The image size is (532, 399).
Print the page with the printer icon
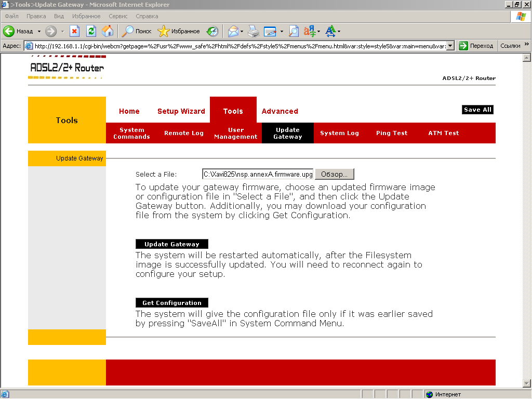click(254, 31)
